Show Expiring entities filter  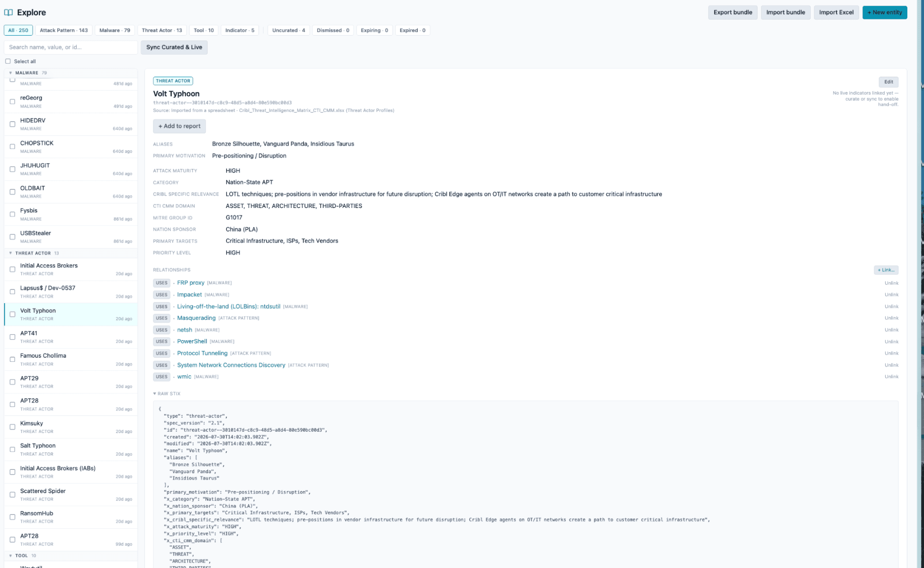click(x=374, y=31)
